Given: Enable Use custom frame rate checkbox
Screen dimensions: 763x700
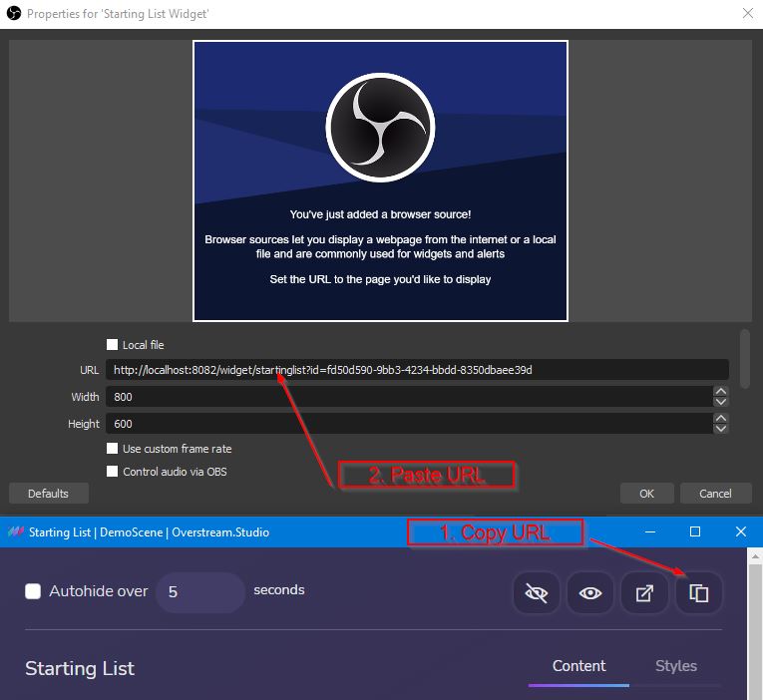Looking at the screenshot, I should (x=112, y=449).
